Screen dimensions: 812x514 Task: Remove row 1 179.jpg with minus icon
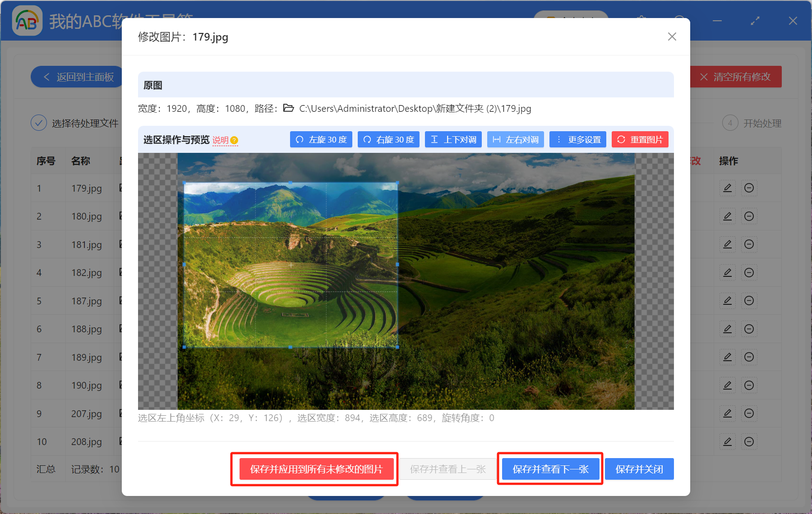tap(749, 188)
